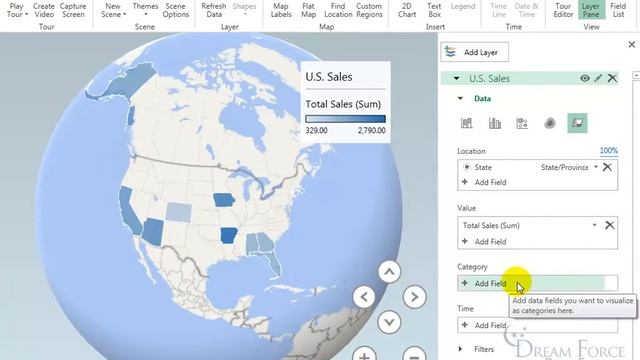Open the Play Tour button
Image resolution: width=640 pixels, height=360 pixels.
point(17,10)
